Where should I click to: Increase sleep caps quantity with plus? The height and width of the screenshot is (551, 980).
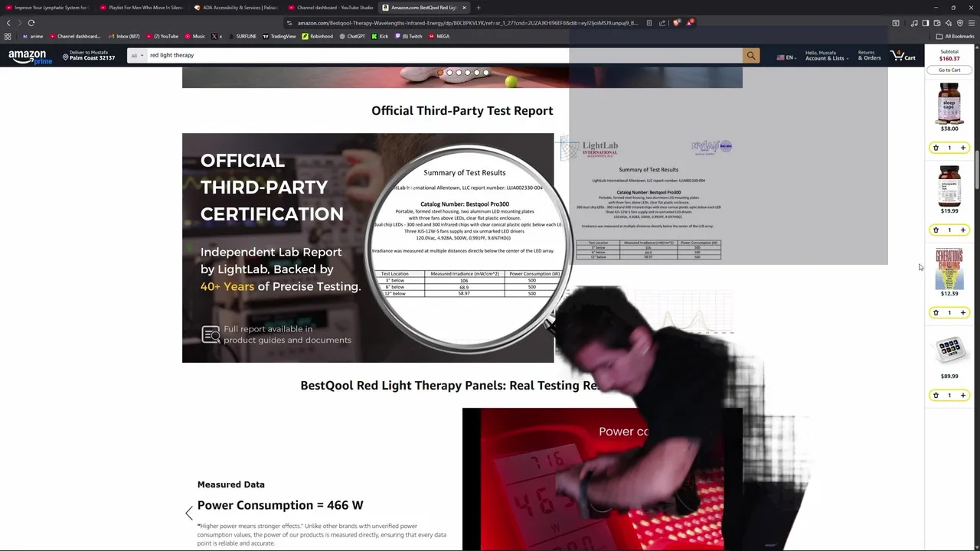(963, 148)
